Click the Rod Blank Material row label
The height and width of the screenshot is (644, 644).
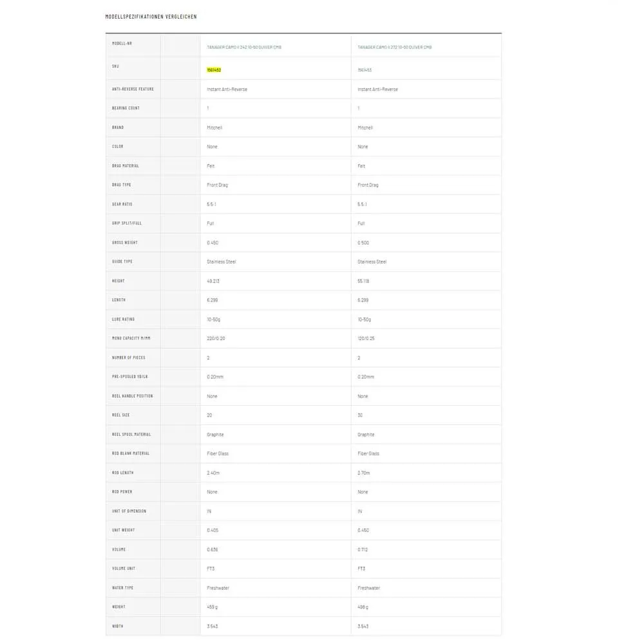tap(131, 453)
